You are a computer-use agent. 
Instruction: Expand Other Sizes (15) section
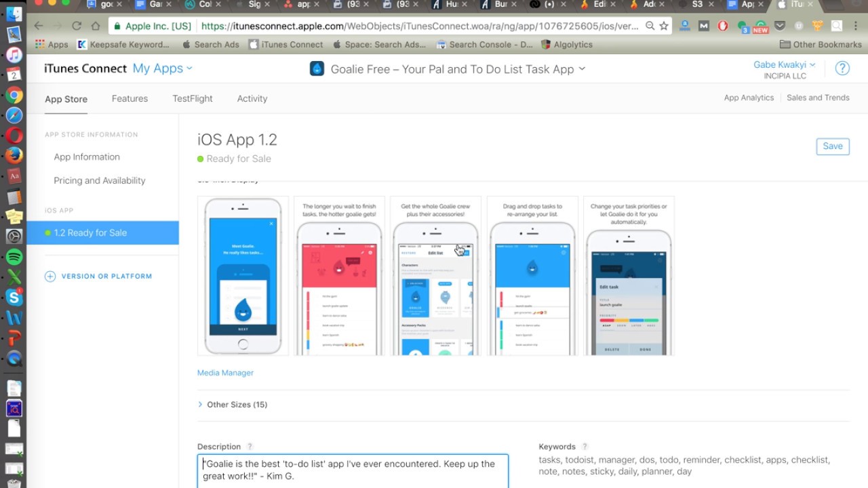coord(233,405)
